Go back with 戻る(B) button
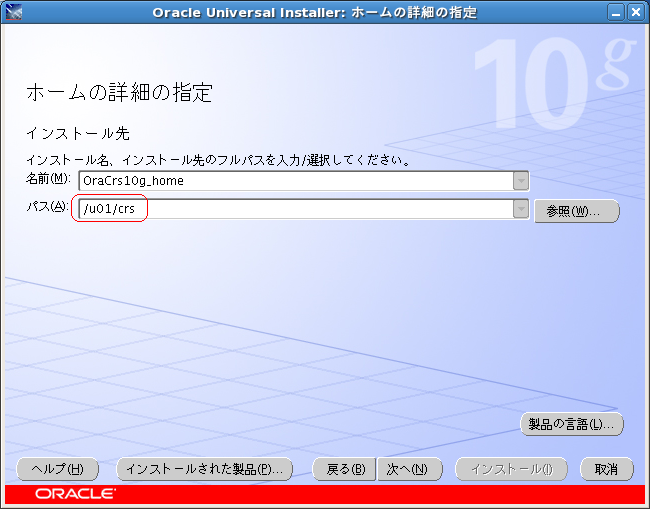Image resolution: width=650 pixels, height=509 pixels. coord(344,469)
